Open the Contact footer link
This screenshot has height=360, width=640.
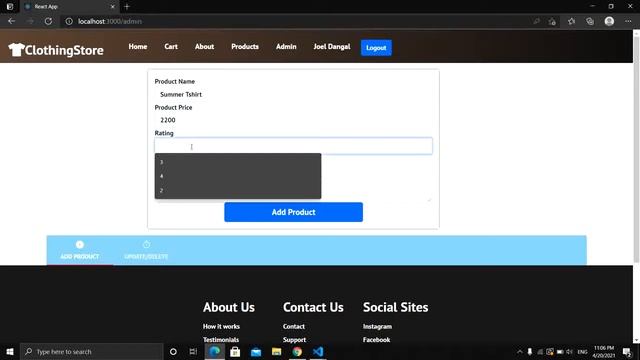294,327
